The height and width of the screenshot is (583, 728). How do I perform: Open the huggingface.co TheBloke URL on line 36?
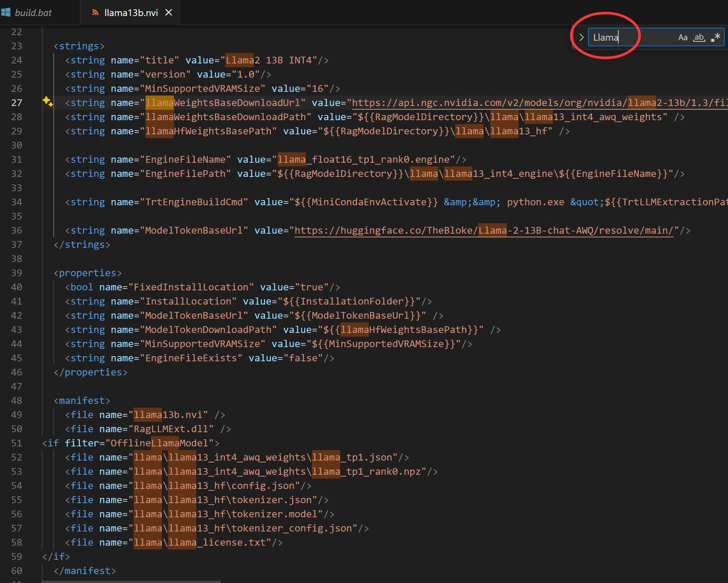tap(484, 230)
